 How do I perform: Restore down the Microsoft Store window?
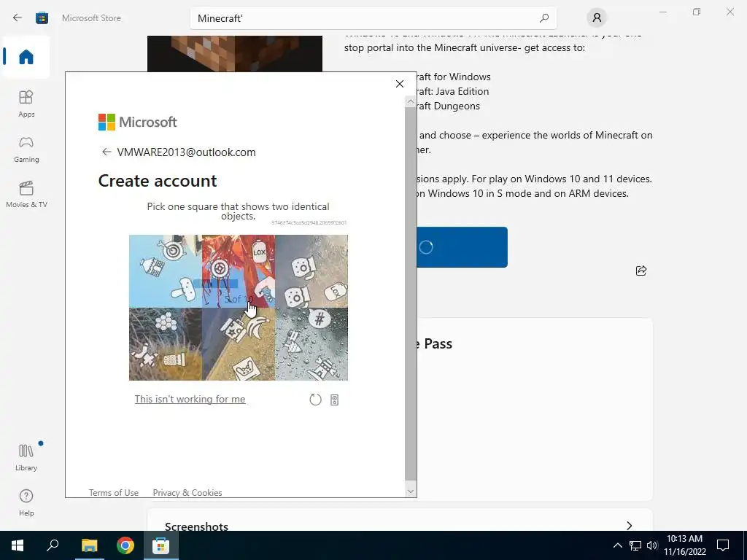tap(697, 12)
